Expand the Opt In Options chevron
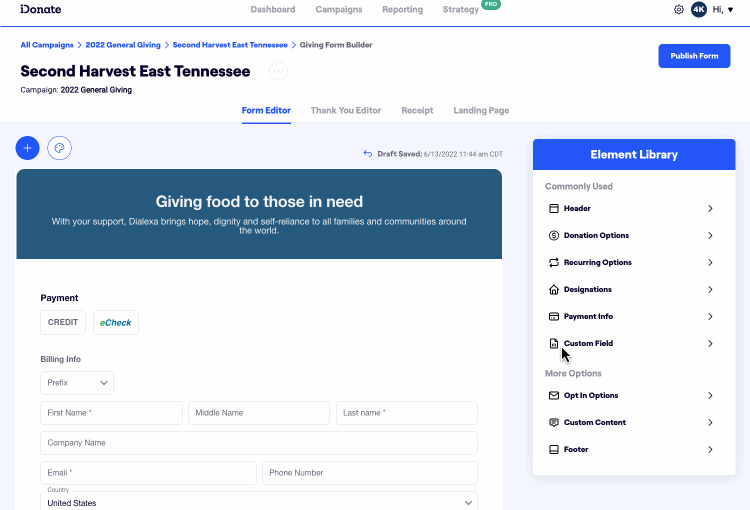This screenshot has height=510, width=750. 710,396
